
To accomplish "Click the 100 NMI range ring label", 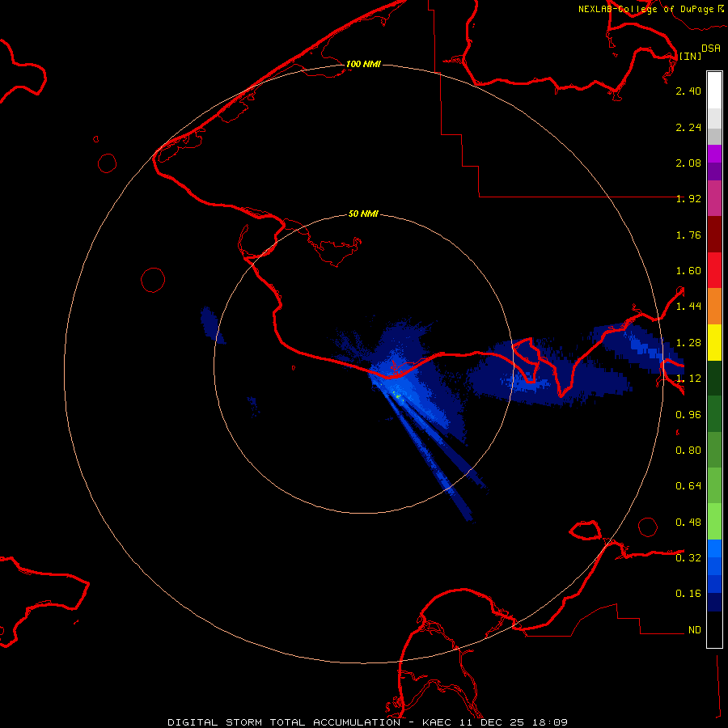I will 363,64.
